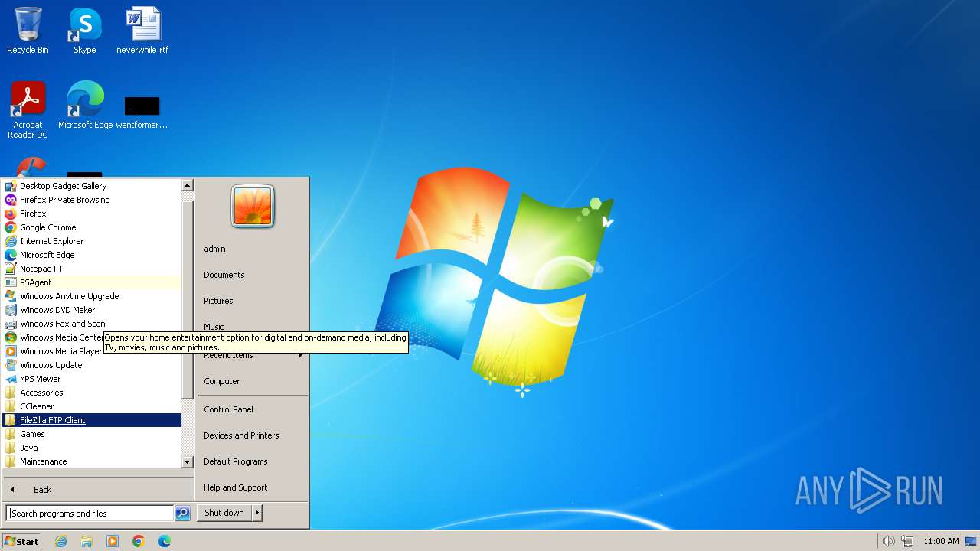
Task: Click the Windows Update icon
Action: (11, 365)
